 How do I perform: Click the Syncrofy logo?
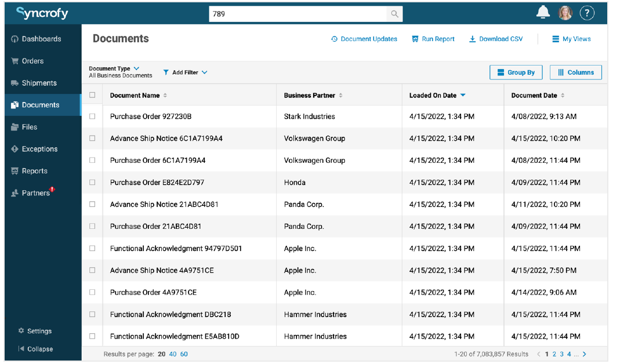point(42,13)
